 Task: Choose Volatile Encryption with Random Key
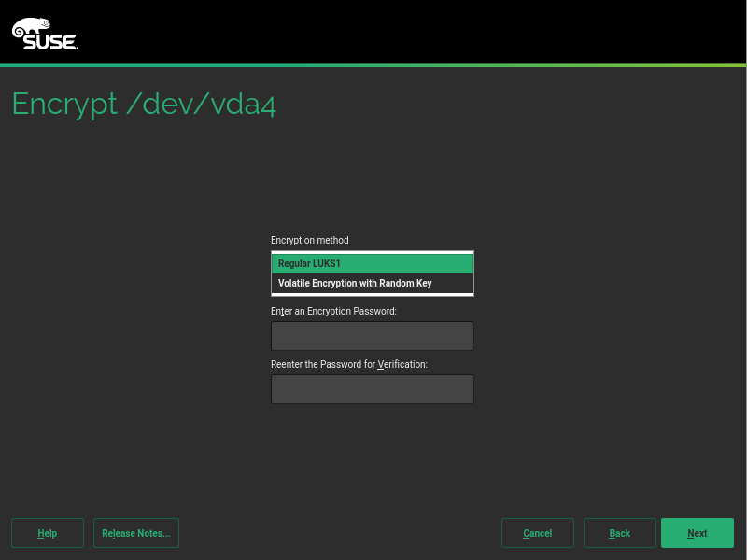372,283
